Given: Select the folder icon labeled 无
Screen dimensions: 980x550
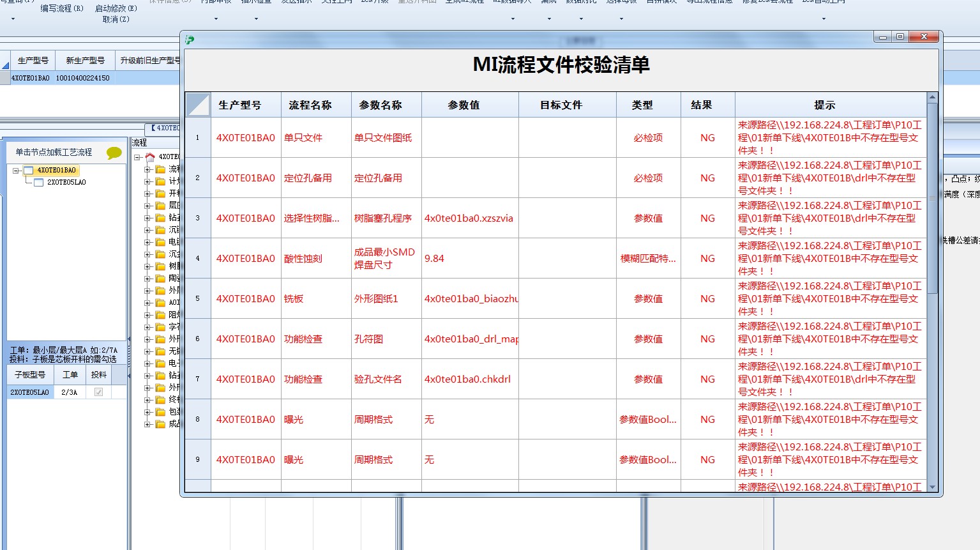Looking at the screenshot, I should pyautogui.click(x=160, y=351).
